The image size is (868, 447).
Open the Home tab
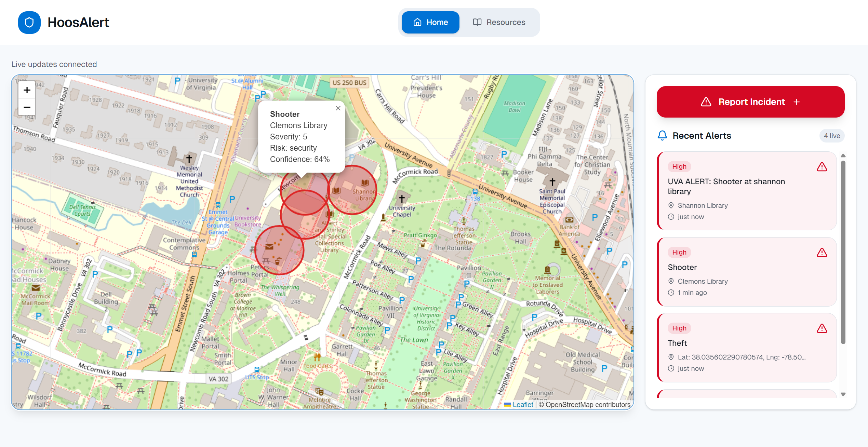tap(430, 23)
